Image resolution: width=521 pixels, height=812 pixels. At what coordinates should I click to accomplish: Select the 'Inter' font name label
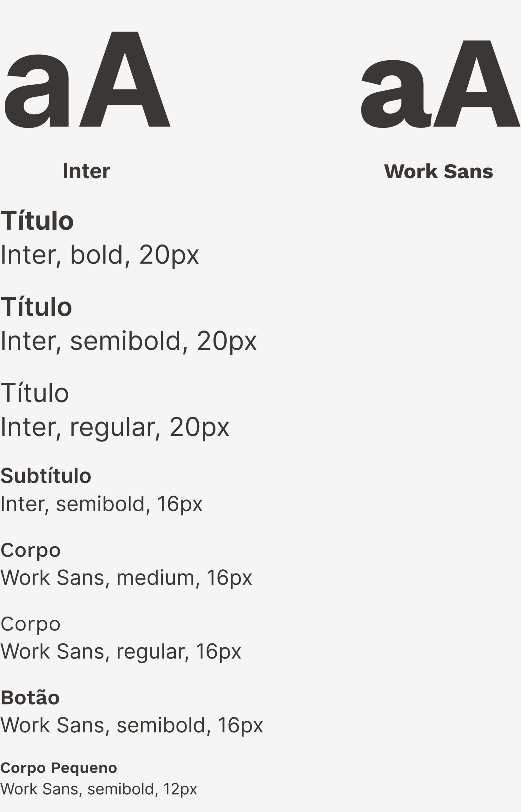point(87,171)
